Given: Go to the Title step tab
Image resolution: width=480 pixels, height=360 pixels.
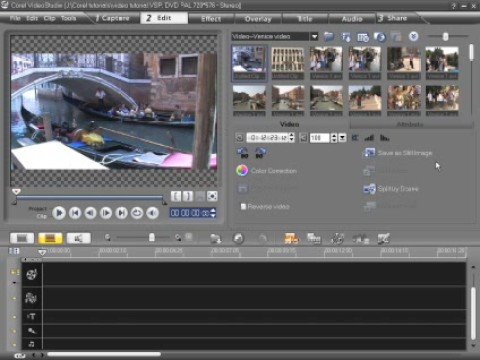Looking at the screenshot, I should pyautogui.click(x=305, y=19).
